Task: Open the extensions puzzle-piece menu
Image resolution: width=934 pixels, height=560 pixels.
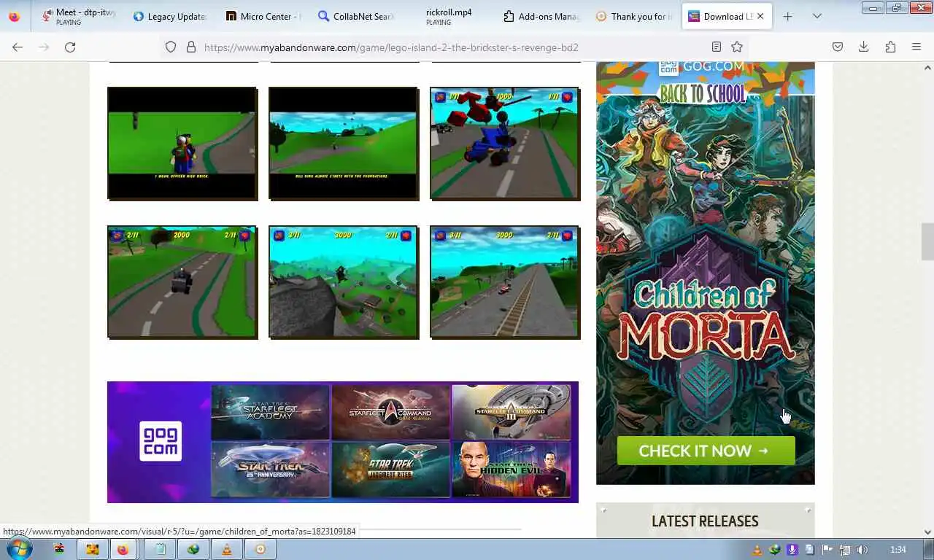Action: point(890,47)
